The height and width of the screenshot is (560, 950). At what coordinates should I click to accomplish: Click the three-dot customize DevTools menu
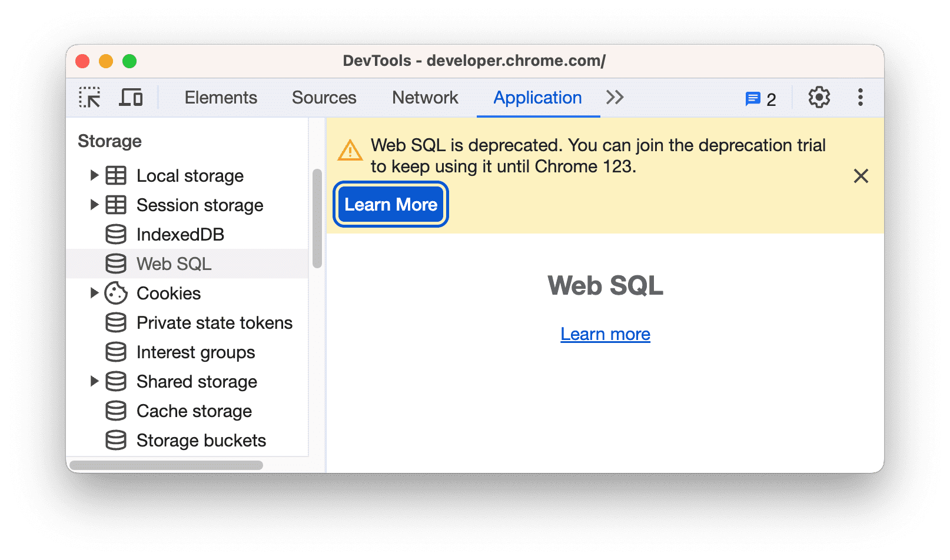861,98
